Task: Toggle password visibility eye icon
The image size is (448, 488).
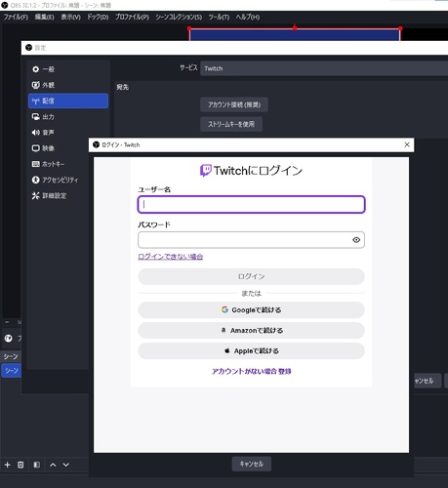Action: click(x=356, y=240)
